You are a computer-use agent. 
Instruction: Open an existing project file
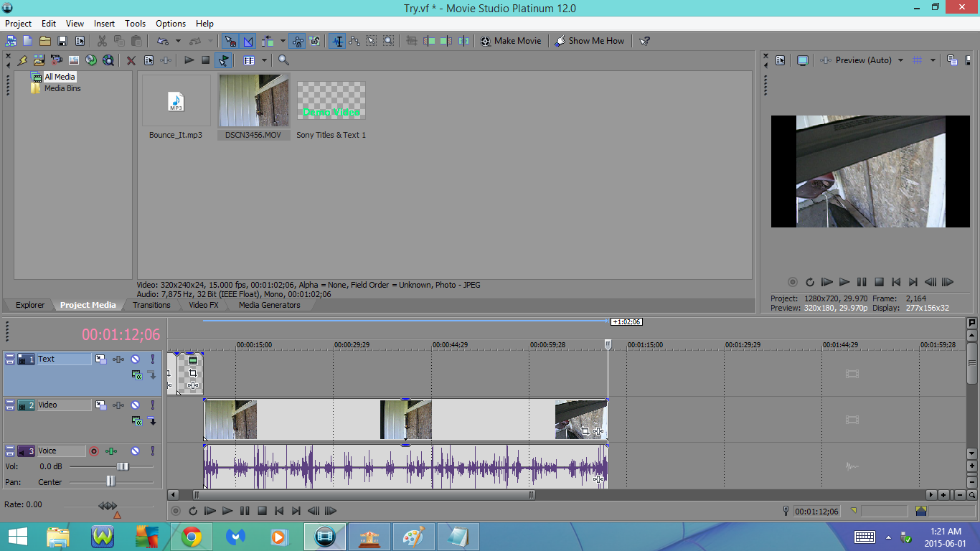tap(44, 41)
